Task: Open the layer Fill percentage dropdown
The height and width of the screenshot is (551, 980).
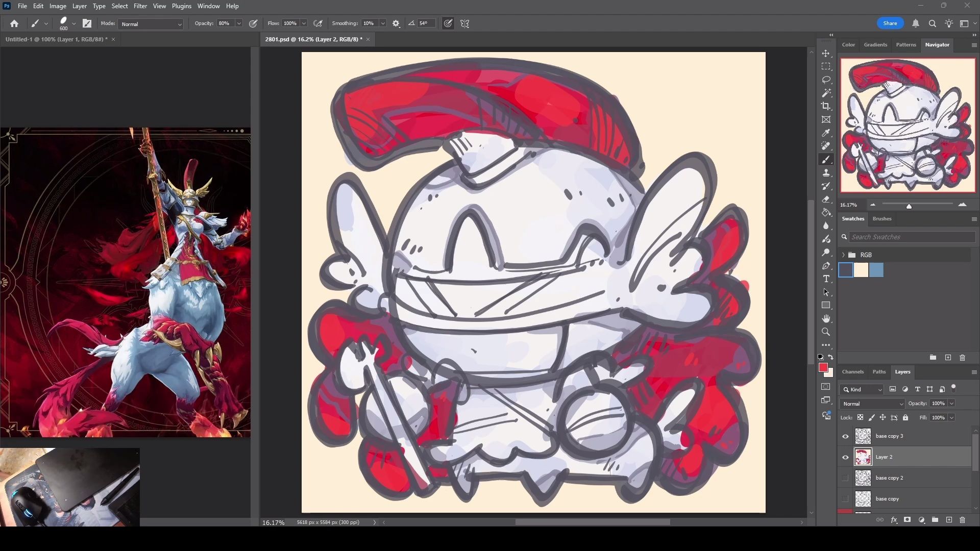Action: (951, 417)
